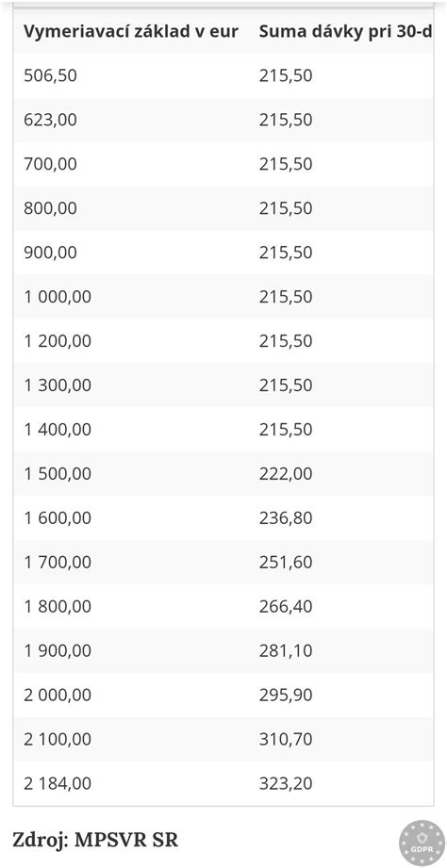This screenshot has width=447, height=868.
Task: Select the 1 000,00 row
Action: [223, 297]
